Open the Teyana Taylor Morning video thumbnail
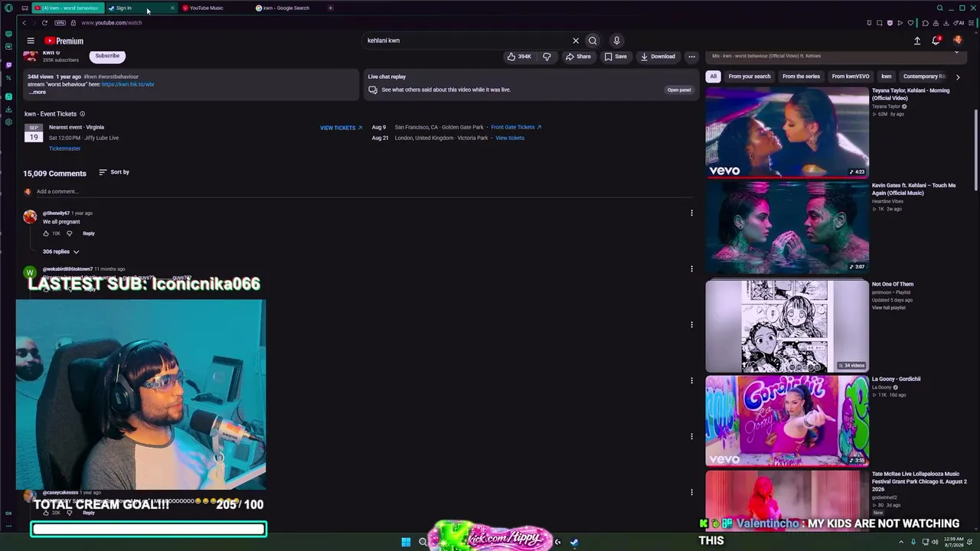Viewport: 980px width, 551px height. click(x=787, y=132)
